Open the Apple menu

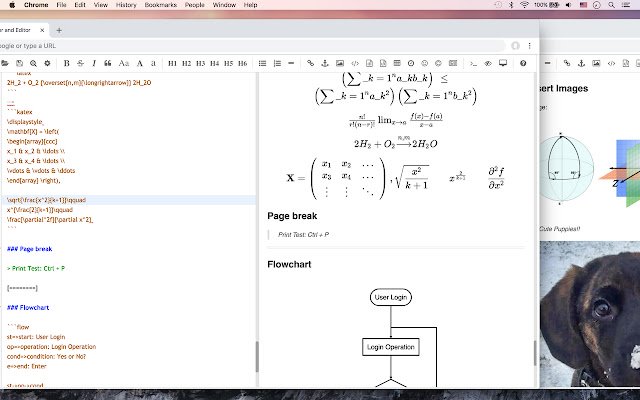click(x=12, y=5)
